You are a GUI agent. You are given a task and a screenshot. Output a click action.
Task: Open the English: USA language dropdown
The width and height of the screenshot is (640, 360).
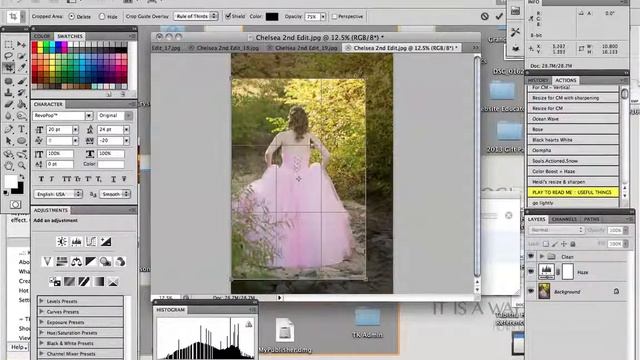pos(58,194)
